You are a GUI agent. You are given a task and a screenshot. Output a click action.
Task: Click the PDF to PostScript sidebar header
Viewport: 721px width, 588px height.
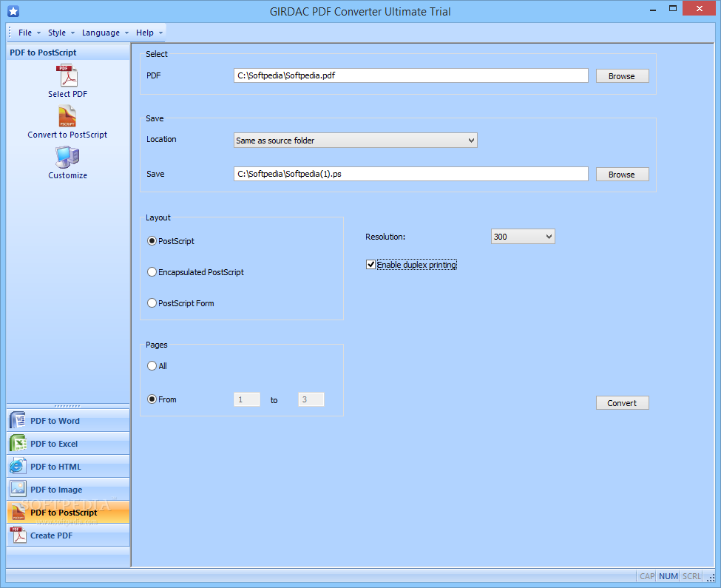pos(68,53)
